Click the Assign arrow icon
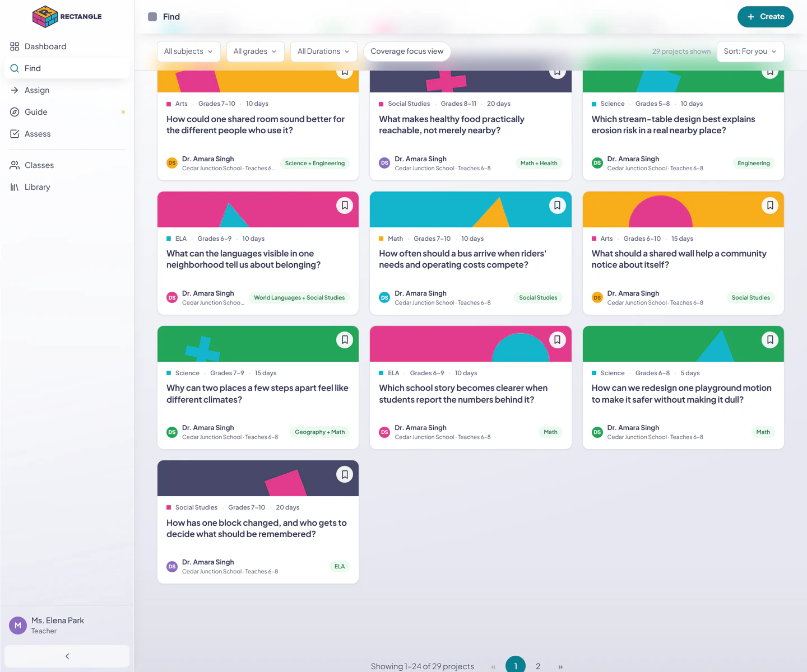 (x=15, y=90)
